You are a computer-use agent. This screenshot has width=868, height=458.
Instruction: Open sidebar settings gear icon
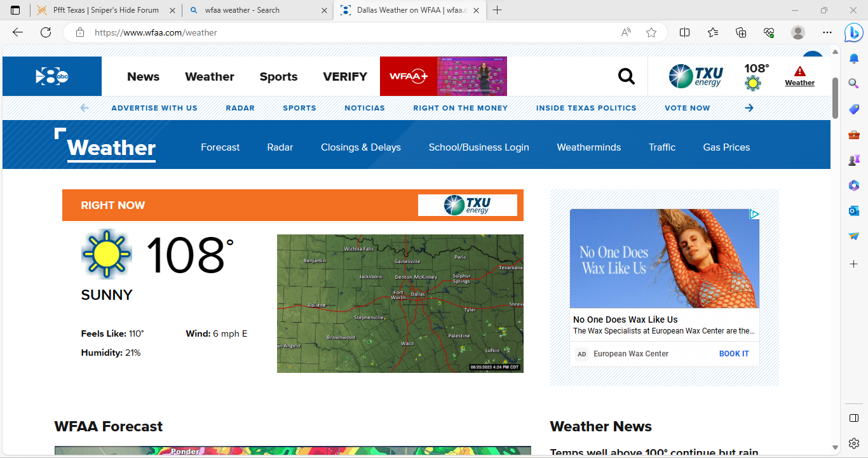(854, 443)
